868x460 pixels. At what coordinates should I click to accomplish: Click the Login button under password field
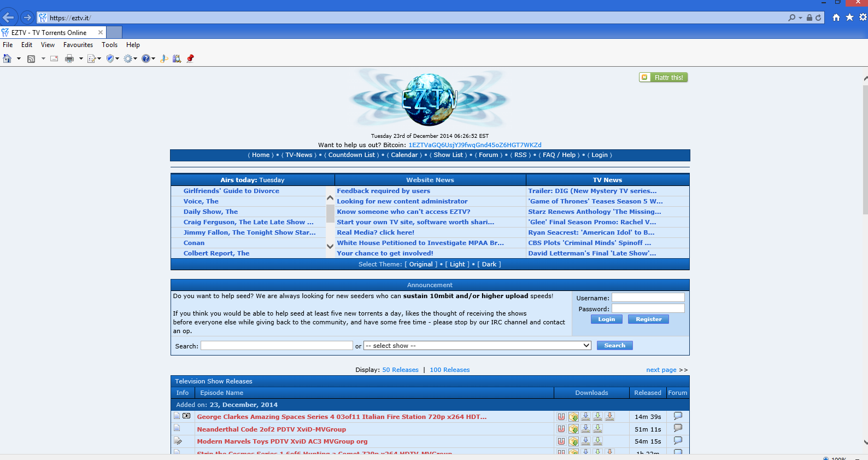(x=606, y=319)
